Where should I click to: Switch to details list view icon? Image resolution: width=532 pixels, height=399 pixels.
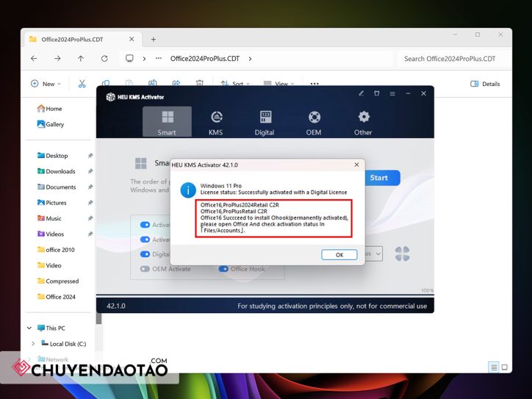tap(494, 367)
